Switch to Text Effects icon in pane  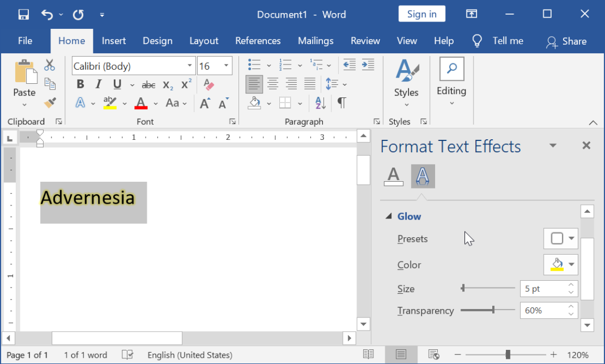423,176
